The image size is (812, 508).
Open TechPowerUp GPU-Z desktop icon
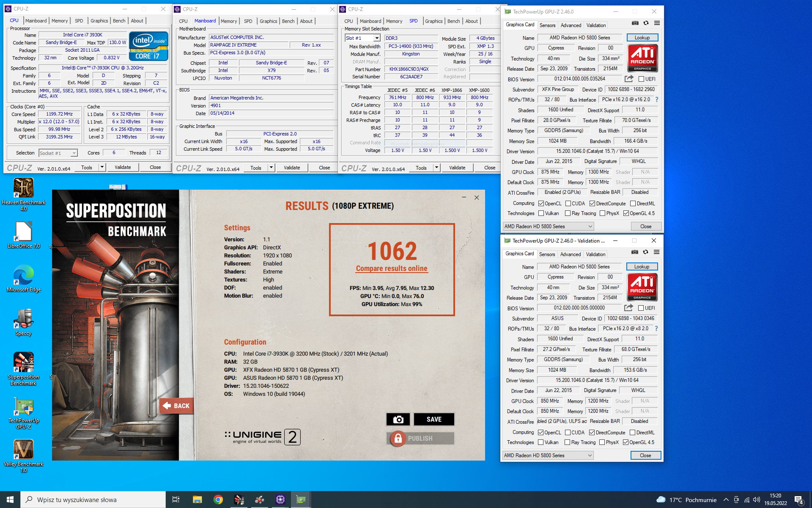tap(24, 413)
